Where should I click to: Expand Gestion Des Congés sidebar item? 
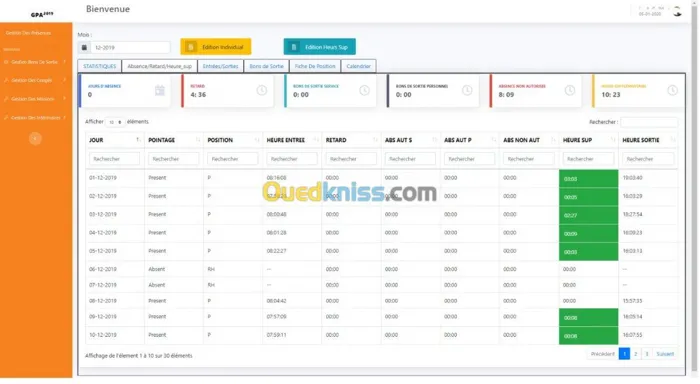pyautogui.click(x=34, y=80)
